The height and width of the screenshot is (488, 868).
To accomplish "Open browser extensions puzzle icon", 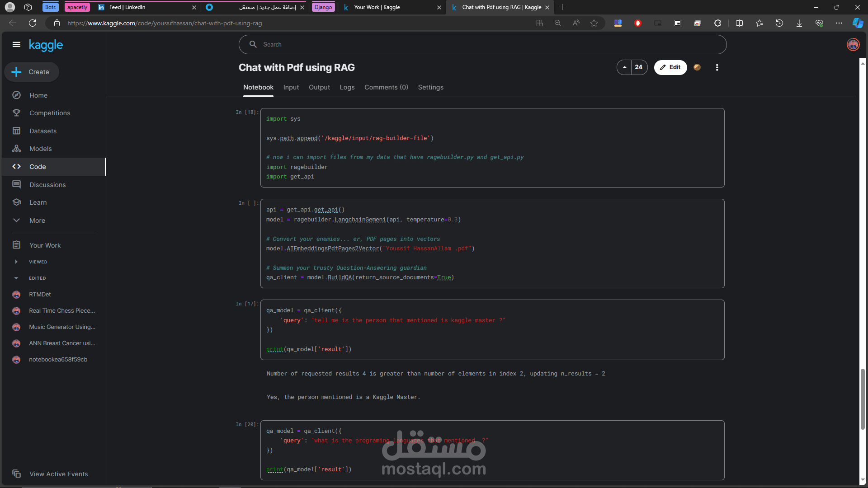I will pyautogui.click(x=717, y=23).
